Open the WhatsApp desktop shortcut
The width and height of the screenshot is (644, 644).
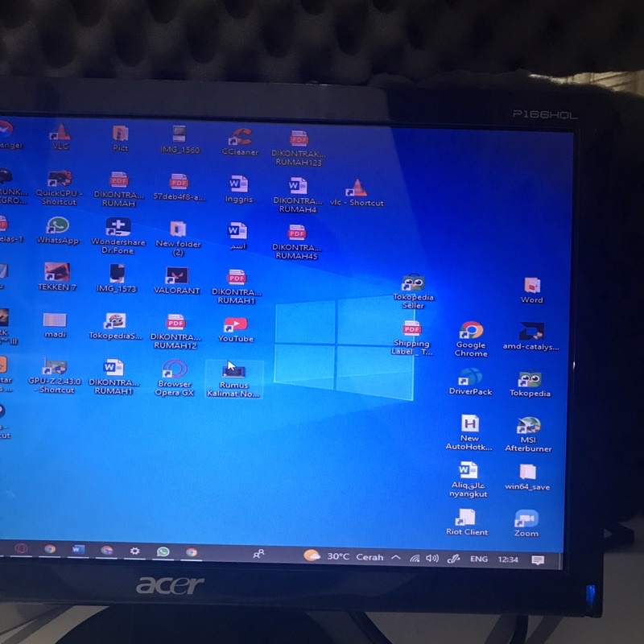click(x=57, y=230)
